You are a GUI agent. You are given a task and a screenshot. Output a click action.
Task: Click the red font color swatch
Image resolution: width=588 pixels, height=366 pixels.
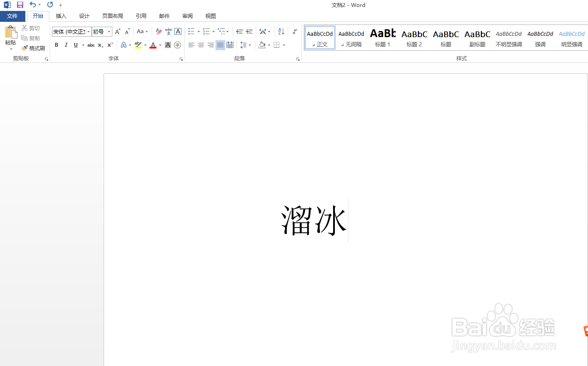(x=153, y=47)
